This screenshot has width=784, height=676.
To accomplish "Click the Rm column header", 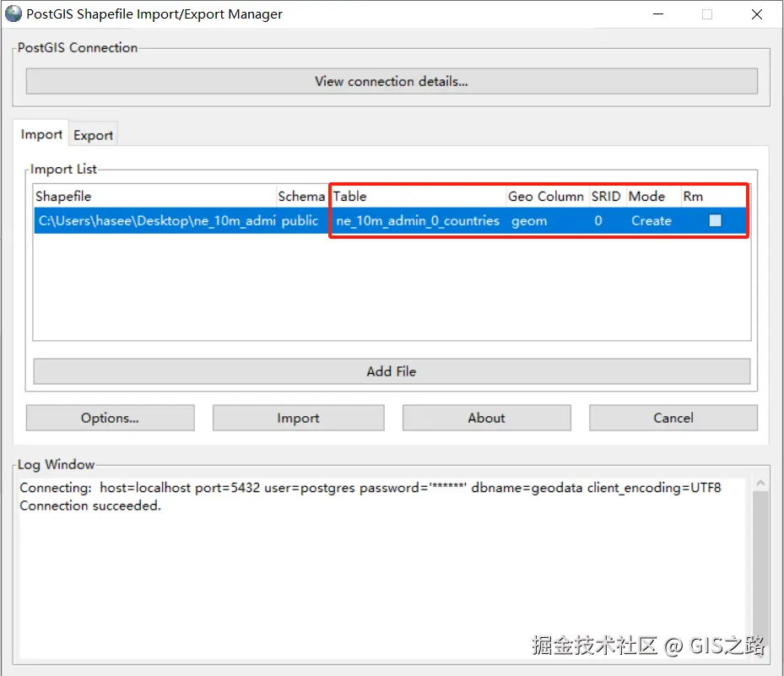I will click(x=713, y=196).
